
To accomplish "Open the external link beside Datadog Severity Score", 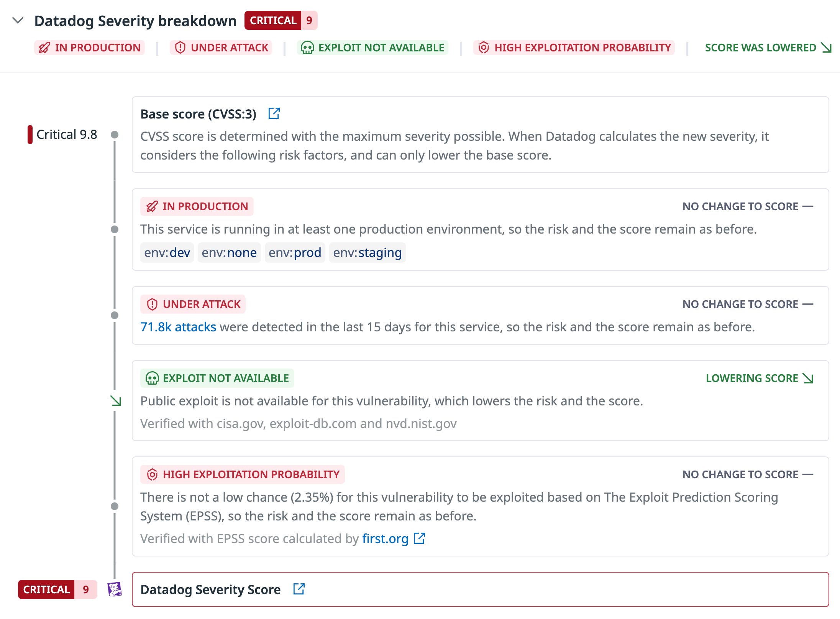I will (x=299, y=588).
